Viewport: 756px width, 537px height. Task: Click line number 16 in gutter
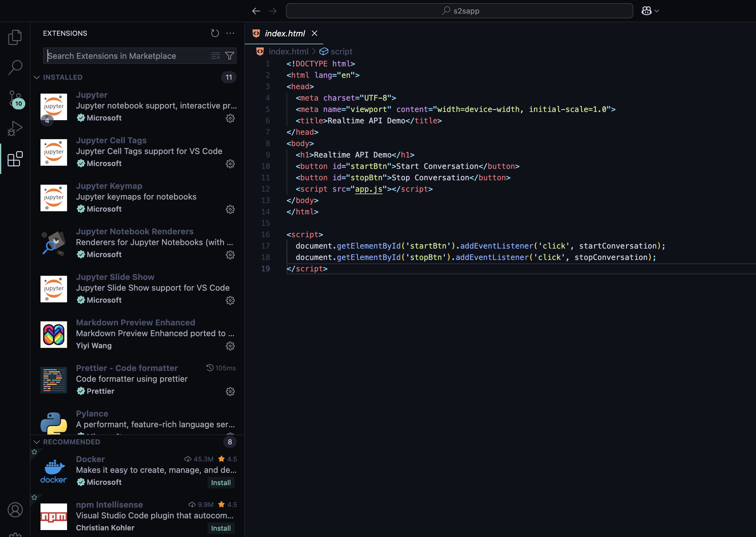[265, 235]
